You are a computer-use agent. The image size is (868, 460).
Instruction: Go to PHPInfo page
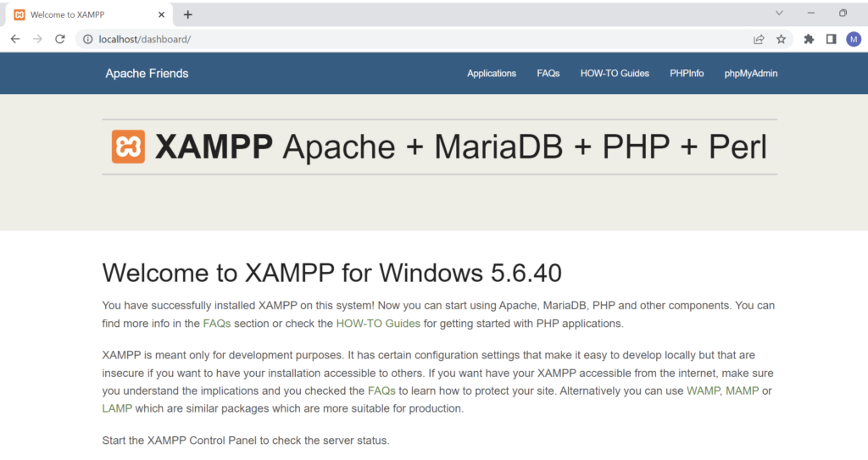pyautogui.click(x=687, y=74)
